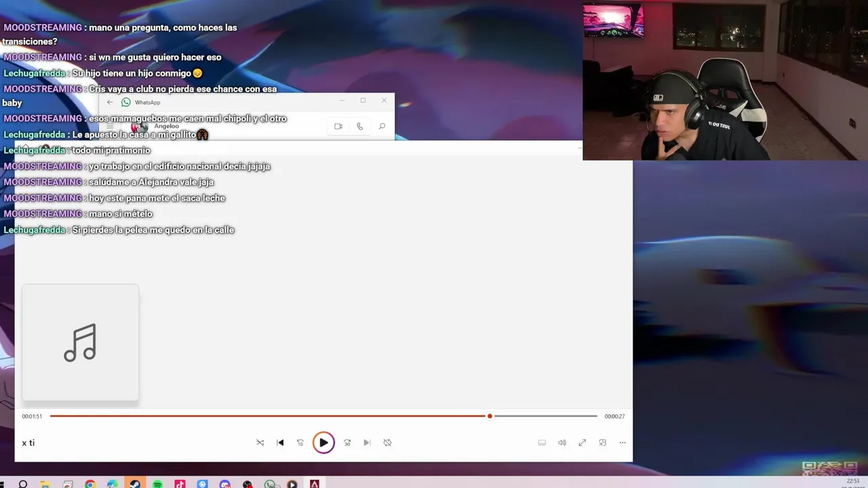Click the album art music note thumbnail
868x488 pixels.
(x=81, y=342)
